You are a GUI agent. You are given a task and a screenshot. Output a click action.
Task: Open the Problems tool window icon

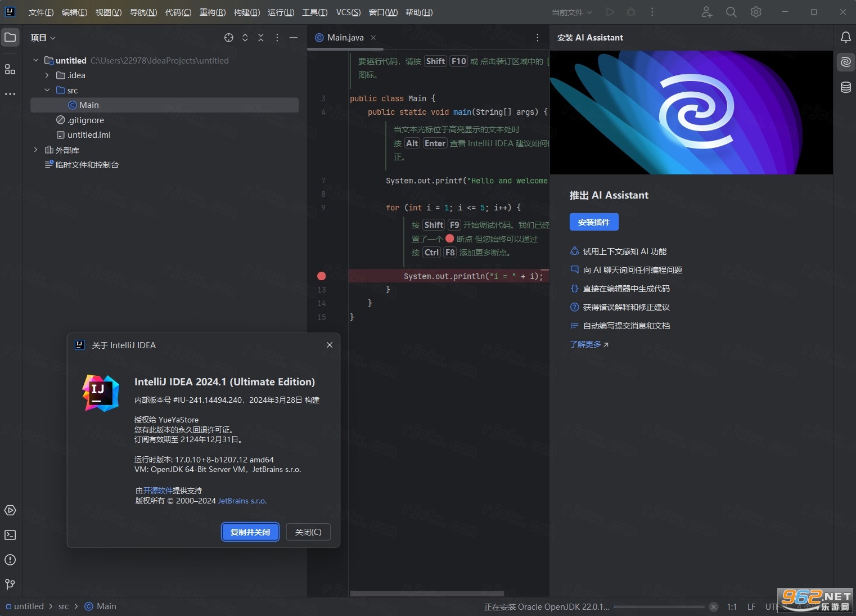(10, 560)
